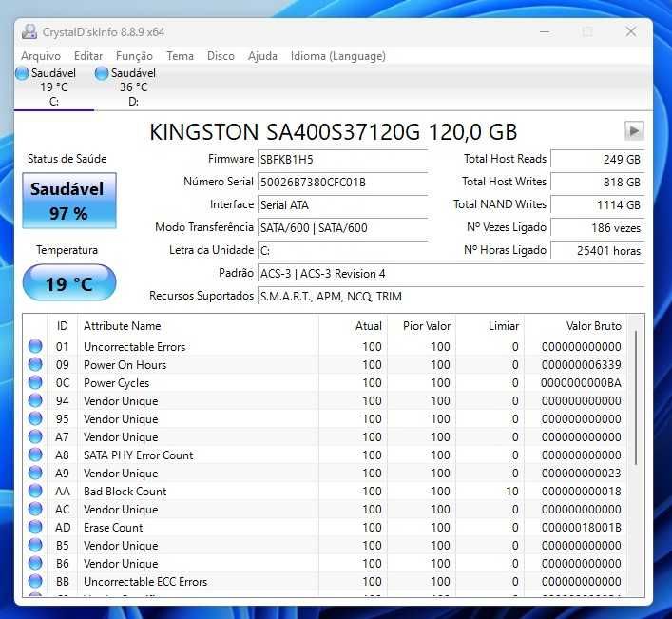Click the Pior Valor column header

coord(422,326)
